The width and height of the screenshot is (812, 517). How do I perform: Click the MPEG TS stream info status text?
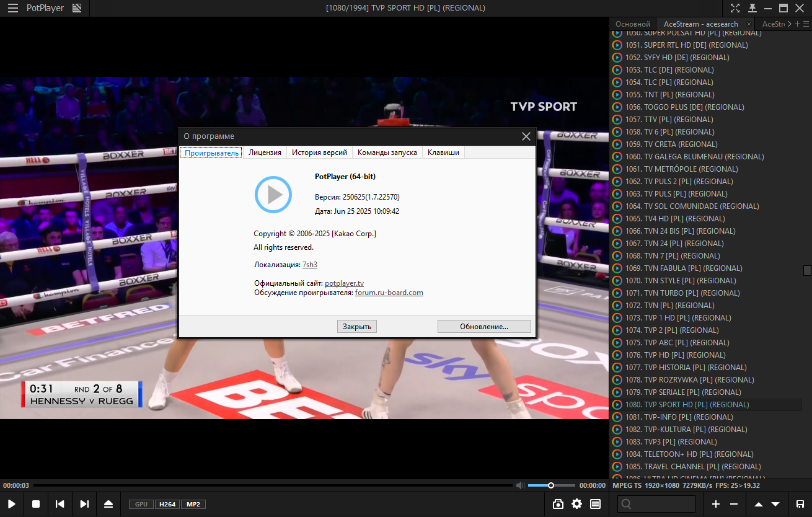[x=686, y=485]
